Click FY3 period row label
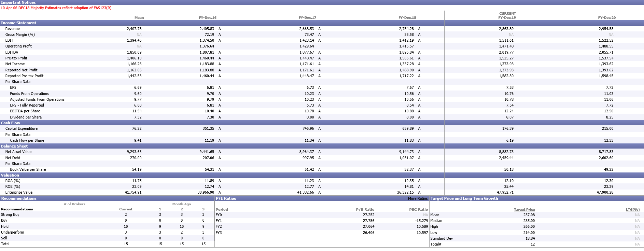 [x=219, y=233]
